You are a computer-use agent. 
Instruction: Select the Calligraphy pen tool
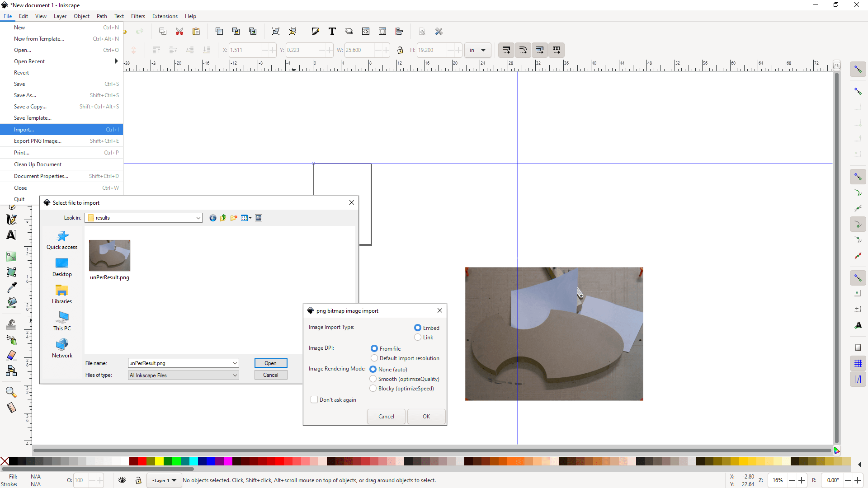[11, 220]
